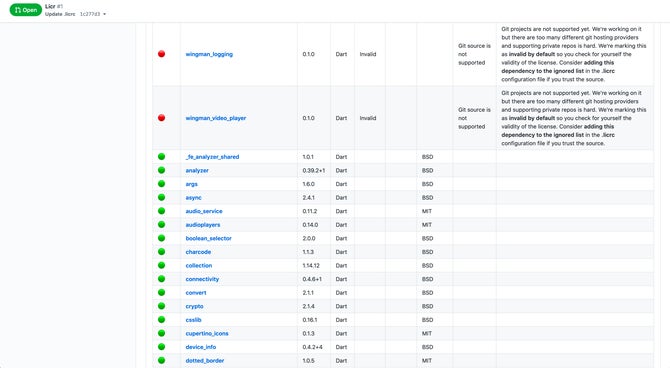The image size is (670, 368).
Task: Open the _fe_analyzer_shared package link
Action: coord(212,157)
